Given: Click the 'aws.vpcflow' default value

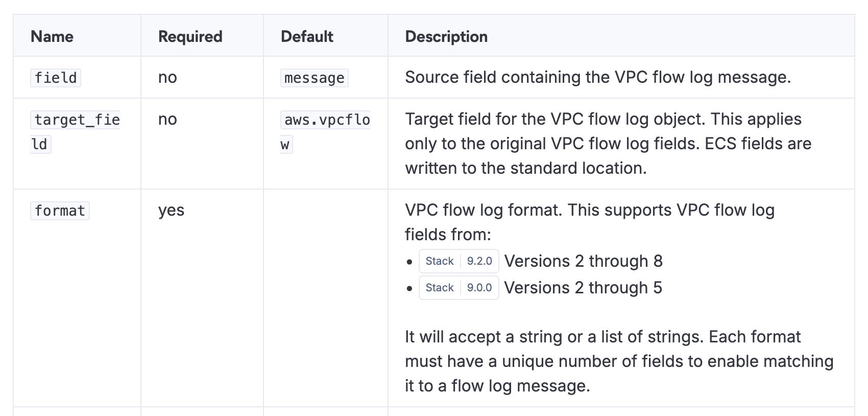Looking at the screenshot, I should pos(326,120).
